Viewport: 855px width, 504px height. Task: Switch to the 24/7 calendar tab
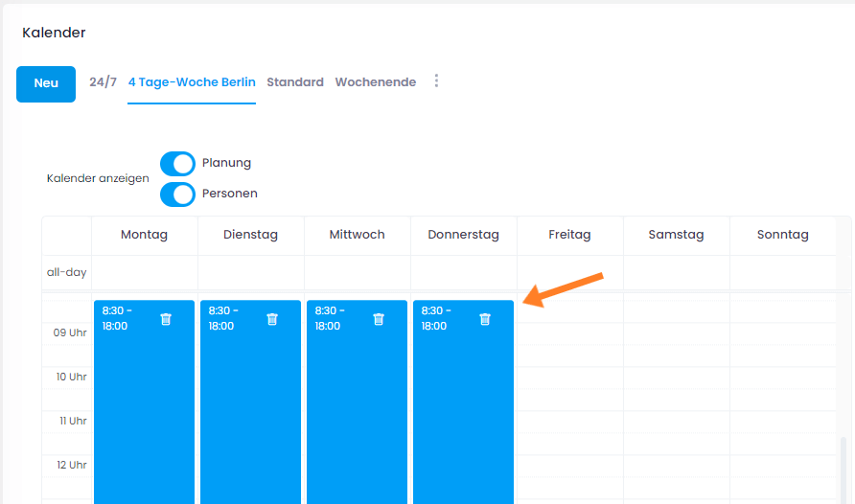tap(103, 82)
